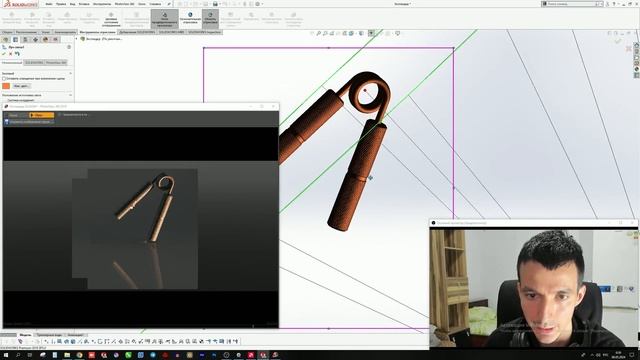Image resolution: width=640 pixels, height=360 pixels.
Task: Select the Animation1 tab at bottom
Action: click(x=75, y=335)
